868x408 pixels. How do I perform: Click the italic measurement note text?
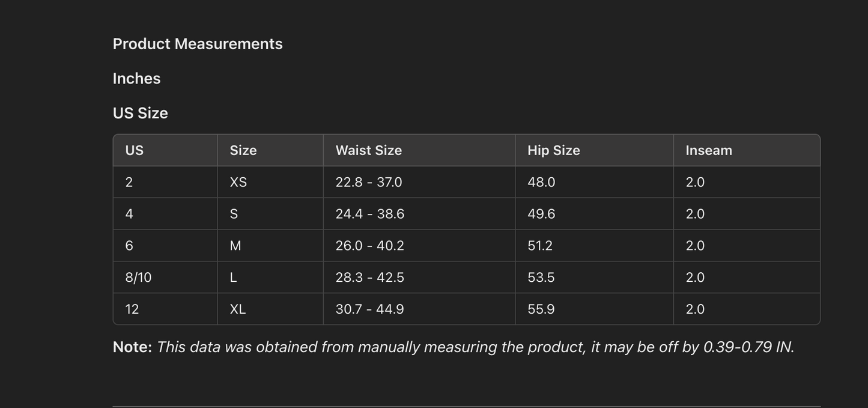[x=475, y=347]
